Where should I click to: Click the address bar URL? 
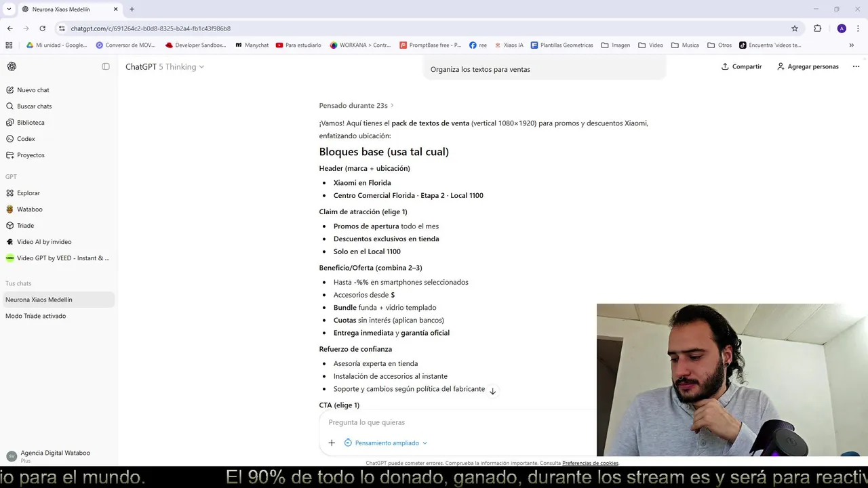pos(151,28)
